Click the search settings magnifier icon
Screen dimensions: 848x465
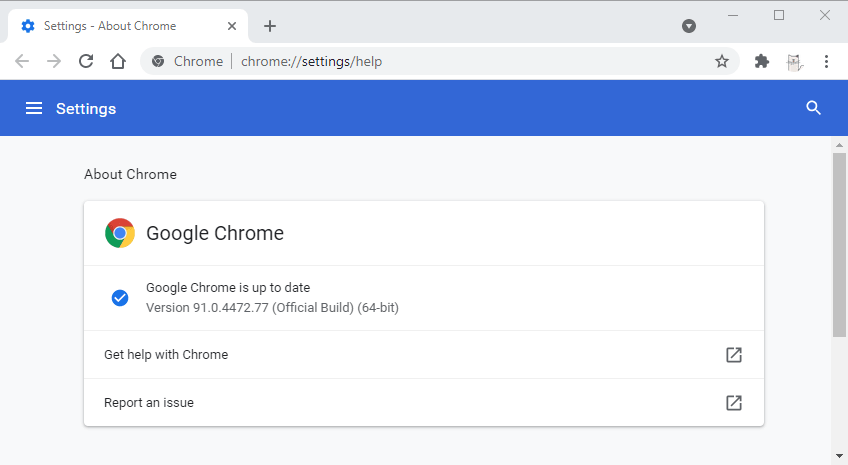click(813, 108)
